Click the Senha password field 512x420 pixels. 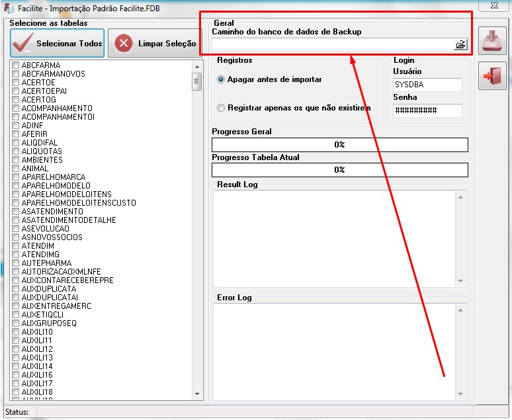(x=427, y=110)
